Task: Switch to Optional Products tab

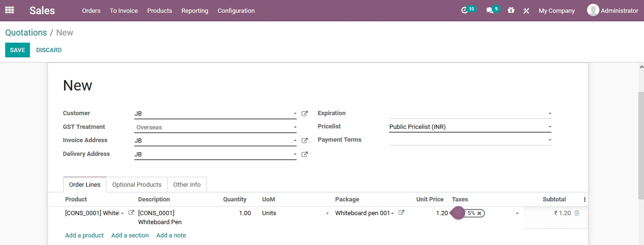Action: tap(137, 185)
